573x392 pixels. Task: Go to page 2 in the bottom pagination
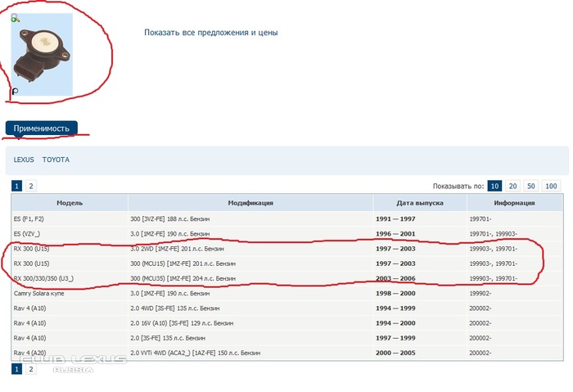pyautogui.click(x=31, y=369)
